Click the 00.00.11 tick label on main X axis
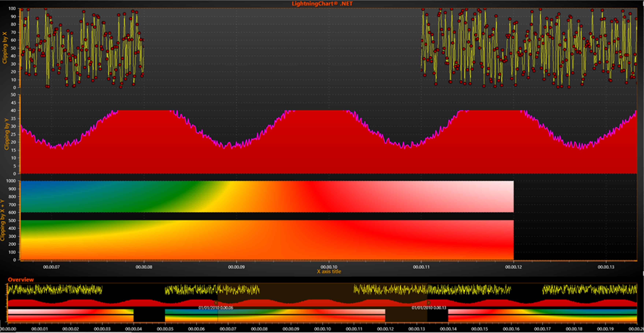 tap(421, 267)
